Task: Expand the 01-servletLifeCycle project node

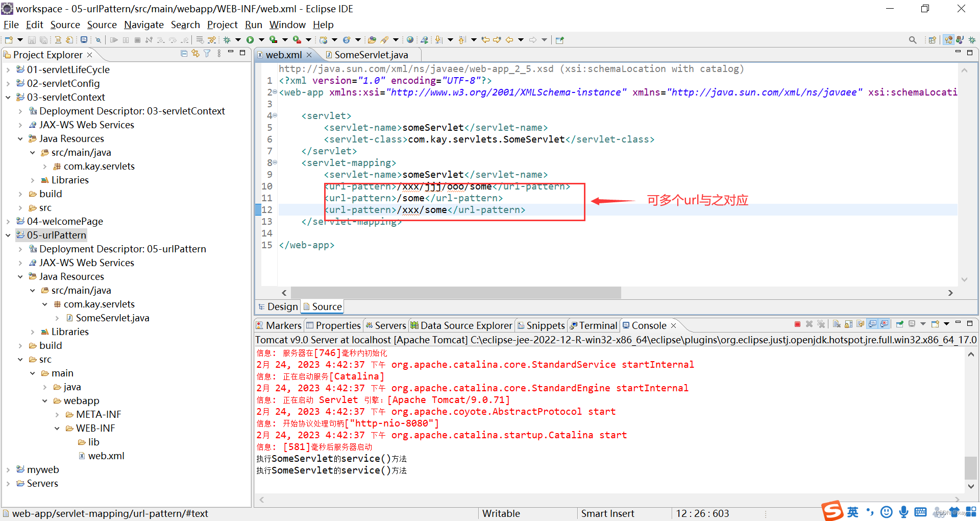Action: coord(8,69)
